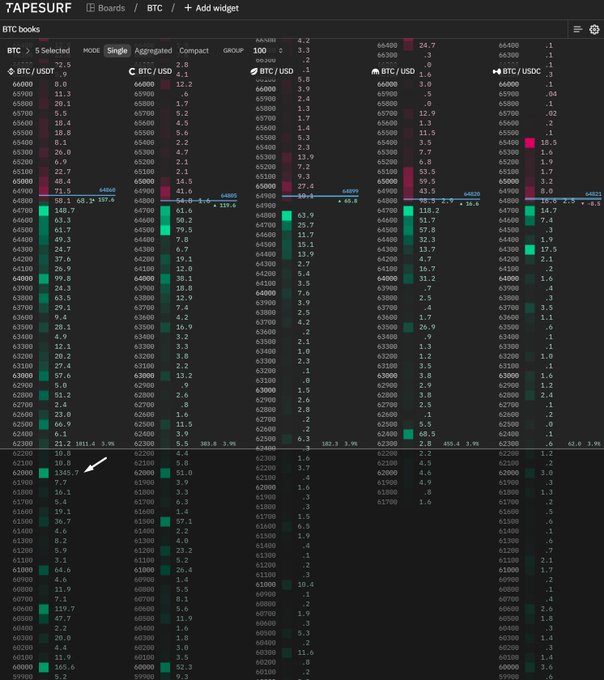The width and height of the screenshot is (604, 680).
Task: Open BTC board breadcrumb
Action: [x=154, y=8]
